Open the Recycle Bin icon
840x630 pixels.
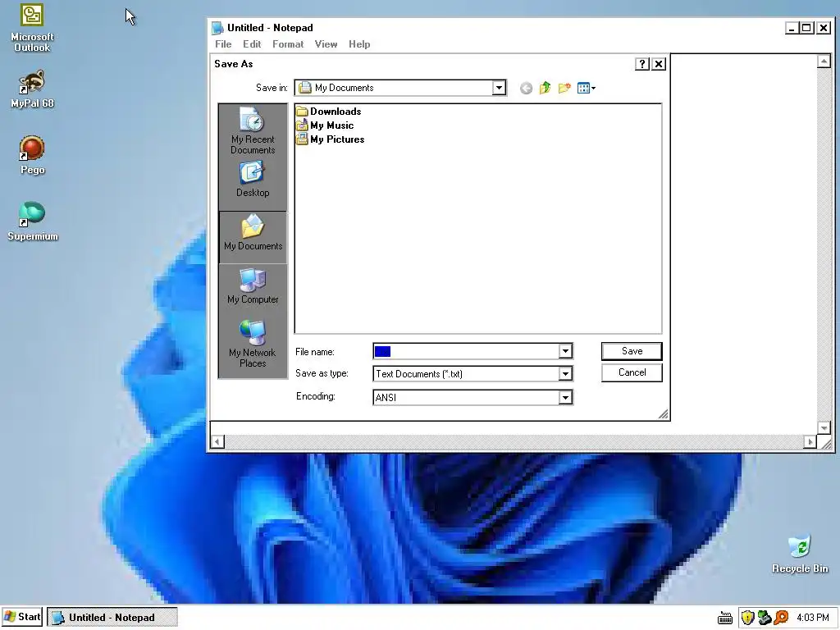[800, 554]
